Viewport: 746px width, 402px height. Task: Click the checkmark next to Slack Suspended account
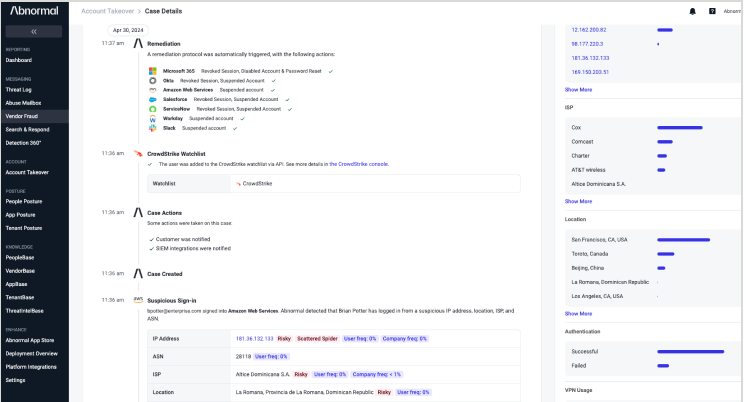235,128
